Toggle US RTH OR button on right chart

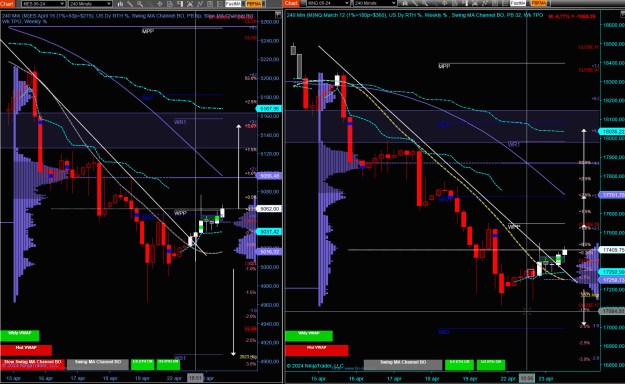coord(491,364)
